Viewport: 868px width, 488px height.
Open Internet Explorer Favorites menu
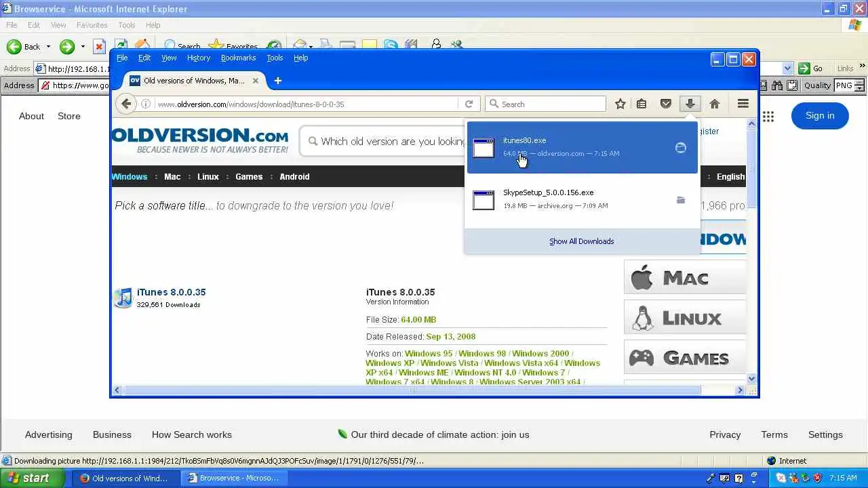point(92,25)
